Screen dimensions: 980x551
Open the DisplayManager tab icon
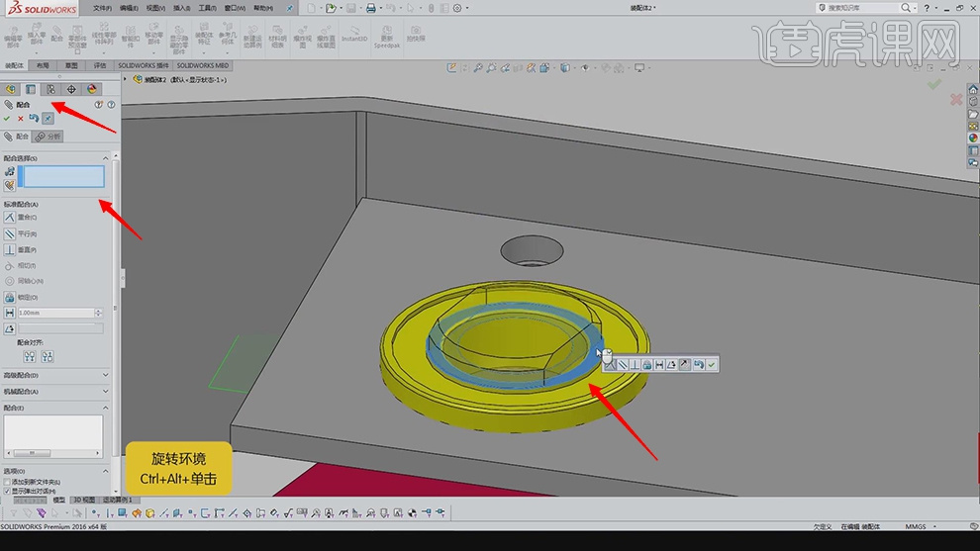coord(92,89)
